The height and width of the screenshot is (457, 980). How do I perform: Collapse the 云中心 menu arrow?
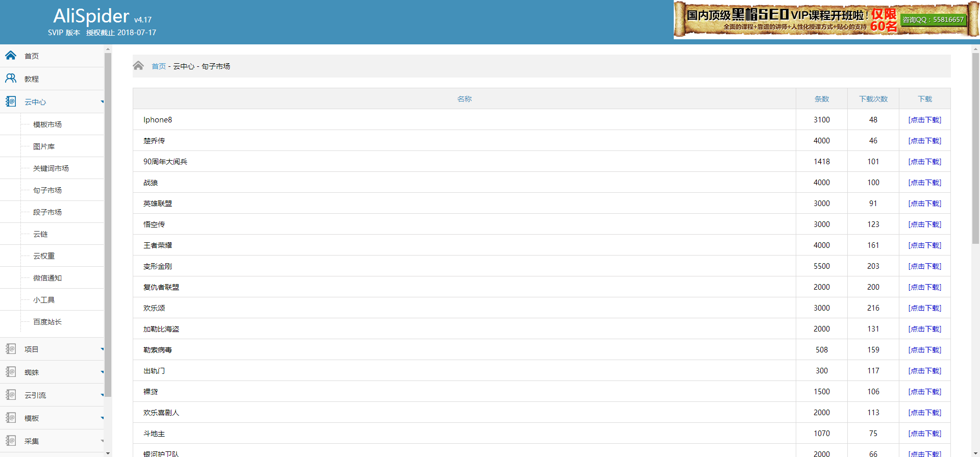102,102
